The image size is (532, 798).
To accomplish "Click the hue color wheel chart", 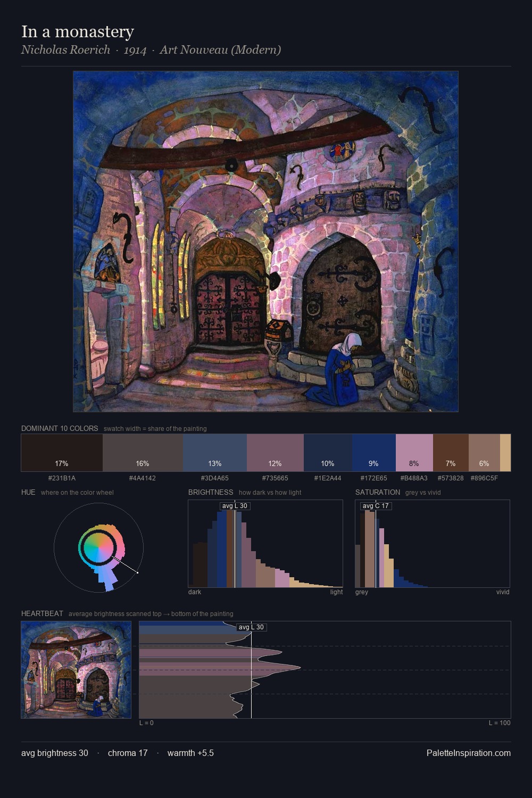I will point(98,547).
